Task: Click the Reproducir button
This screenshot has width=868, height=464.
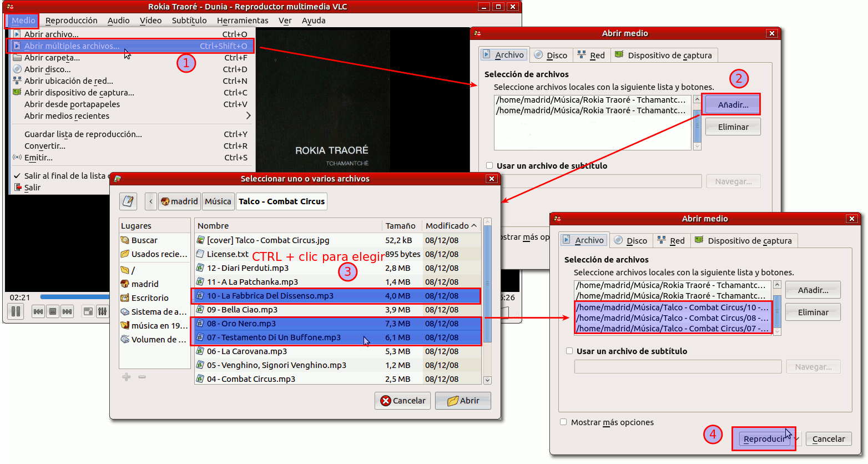Action: pos(764,439)
